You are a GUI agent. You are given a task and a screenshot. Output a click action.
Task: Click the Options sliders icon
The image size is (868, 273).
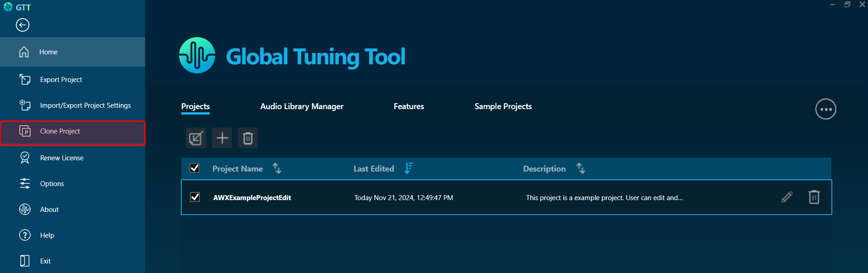pos(25,183)
